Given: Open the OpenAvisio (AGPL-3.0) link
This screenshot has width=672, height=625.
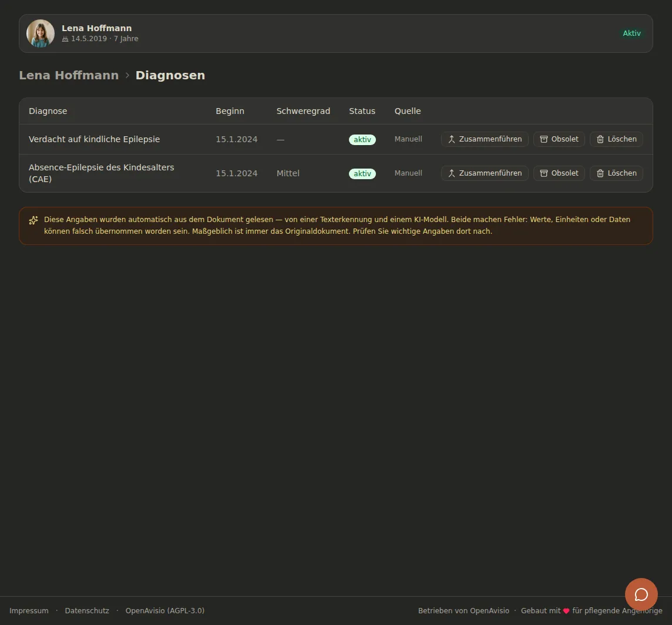Looking at the screenshot, I should click(165, 611).
